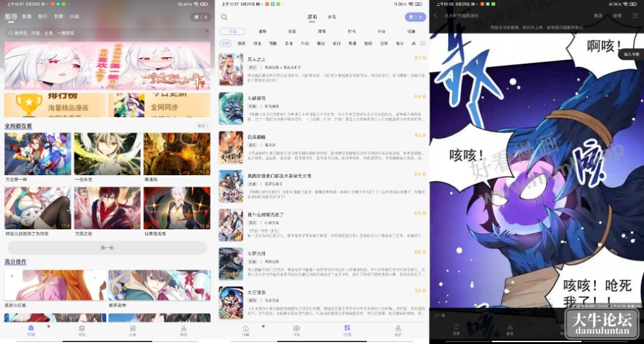Toggle the blue 男/女 switch on category screen
This screenshot has height=344, width=644.
[x=415, y=17]
